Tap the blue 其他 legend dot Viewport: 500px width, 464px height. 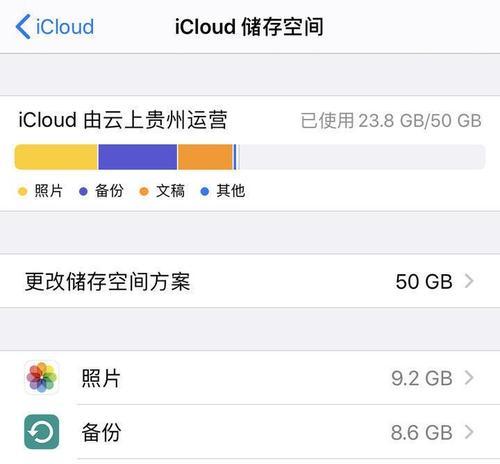(205, 191)
